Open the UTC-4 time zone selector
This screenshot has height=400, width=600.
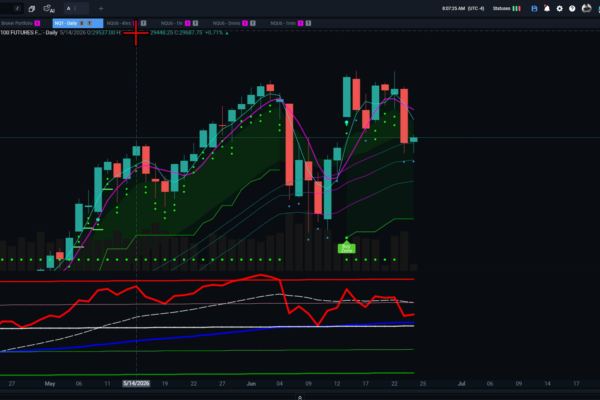coord(476,8)
